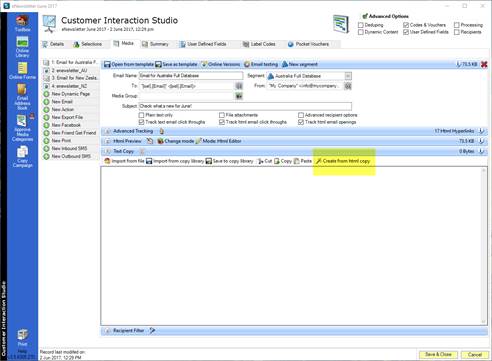Click the Print icon in sidebar
The height and width of the screenshot is (361, 492).
(22, 337)
